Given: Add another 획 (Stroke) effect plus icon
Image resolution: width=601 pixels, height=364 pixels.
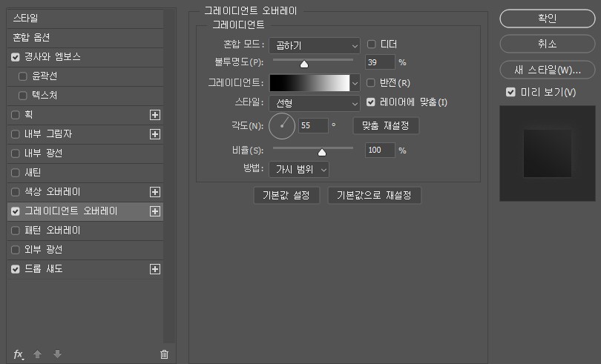Looking at the screenshot, I should point(155,115).
